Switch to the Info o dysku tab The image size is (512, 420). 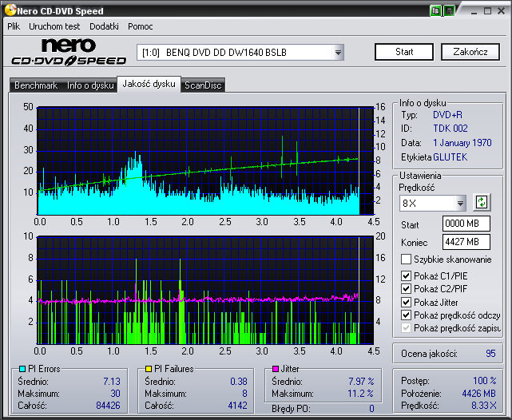(90, 85)
